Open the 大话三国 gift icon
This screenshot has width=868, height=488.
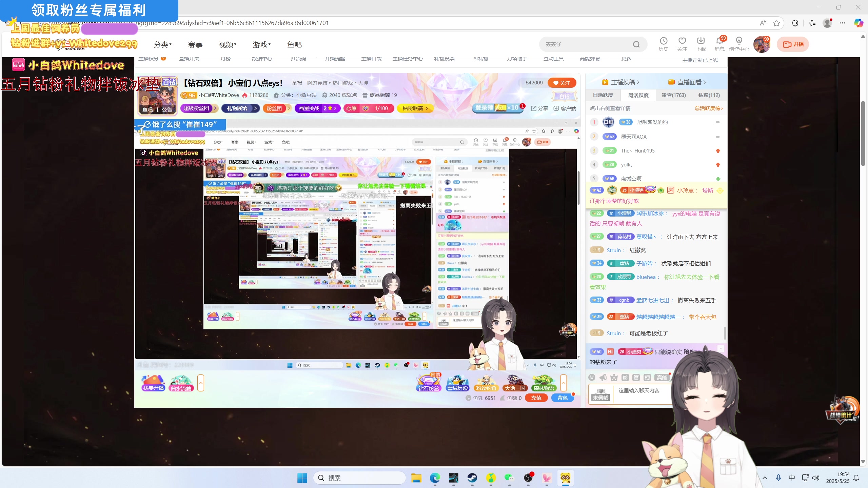pyautogui.click(x=514, y=383)
